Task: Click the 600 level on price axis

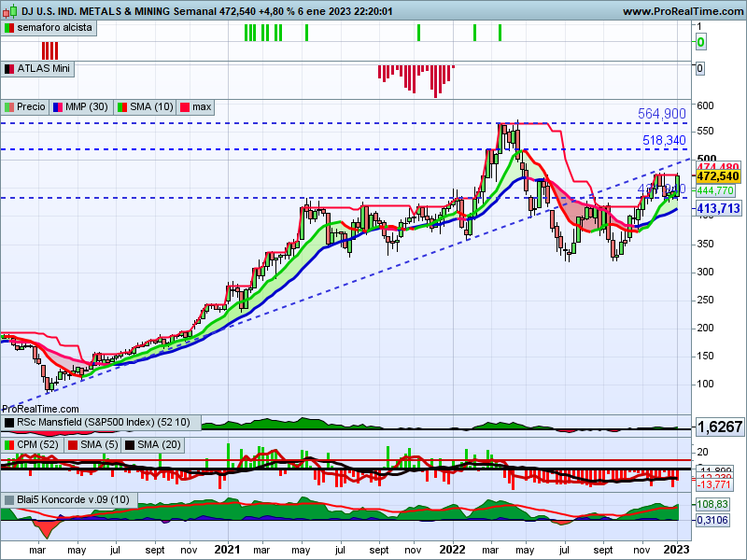Action: pyautogui.click(x=705, y=105)
